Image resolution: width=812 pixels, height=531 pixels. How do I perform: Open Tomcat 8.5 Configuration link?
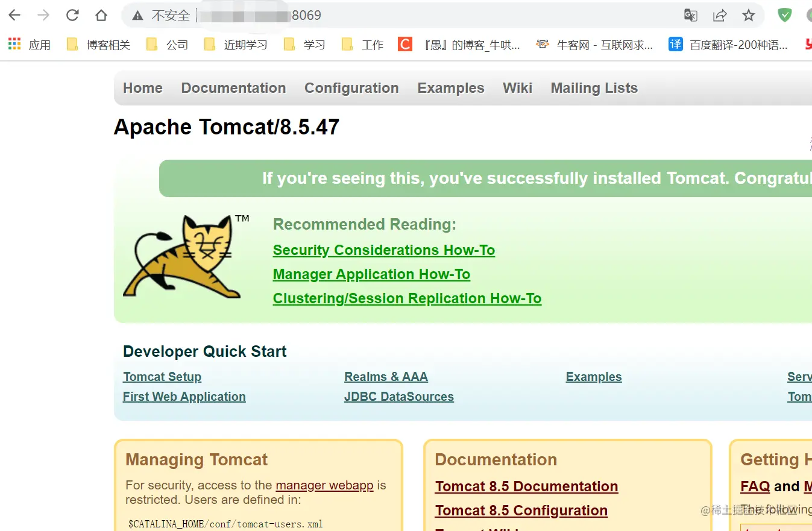(521, 511)
